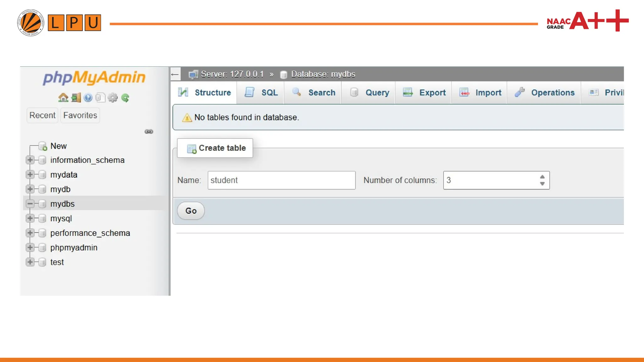The image size is (644, 362).
Task: Select performance_schema database name
Action: [x=90, y=233]
